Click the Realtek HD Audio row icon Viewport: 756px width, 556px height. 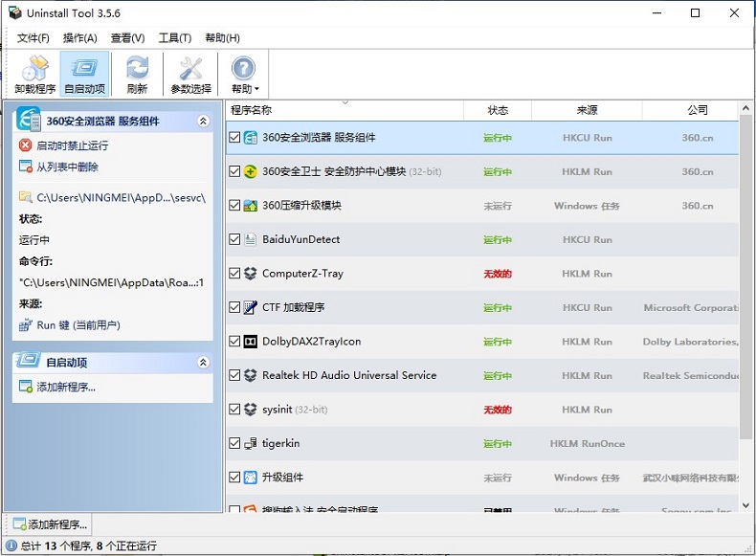coord(250,375)
